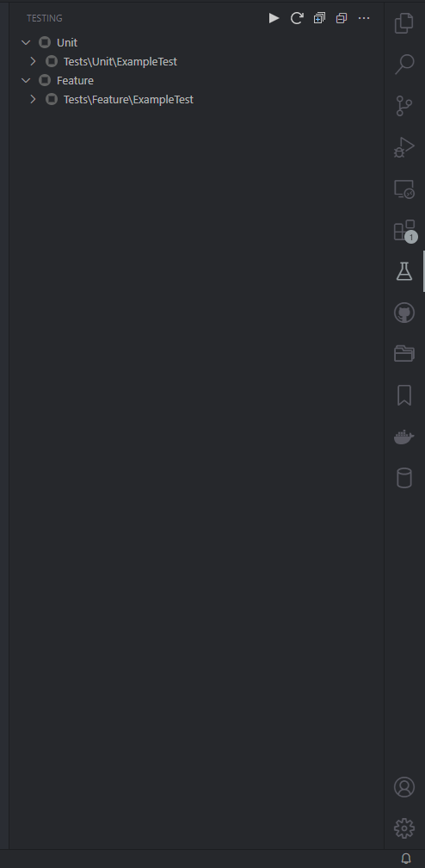The image size is (425, 868).
Task: Collapse the Feature test group
Action: [26, 80]
